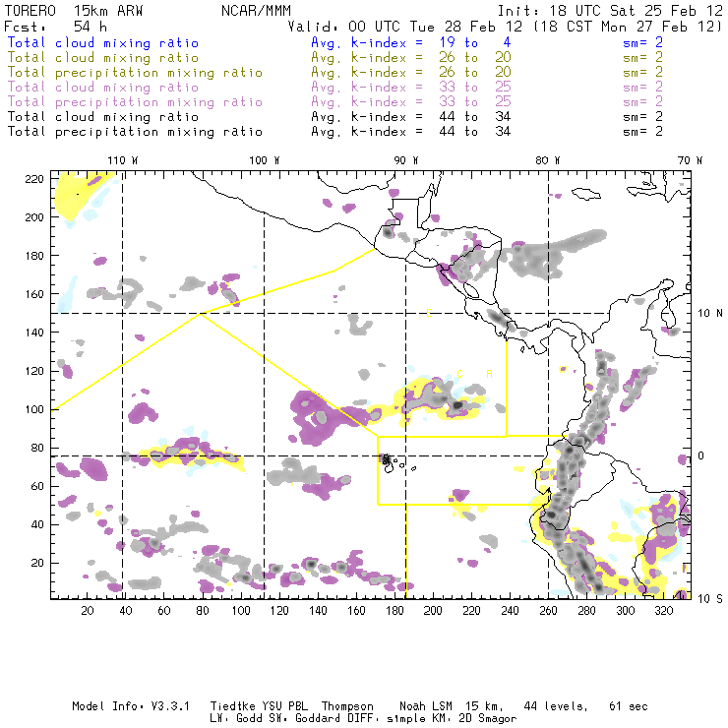Click the "10 S" latitude label
This screenshot has height=728, width=728.
[710, 599]
